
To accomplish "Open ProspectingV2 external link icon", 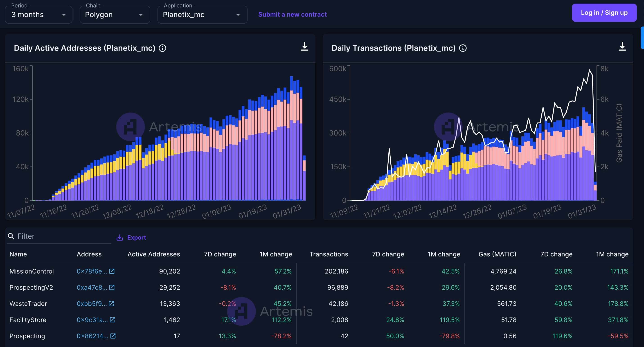I will (112, 287).
